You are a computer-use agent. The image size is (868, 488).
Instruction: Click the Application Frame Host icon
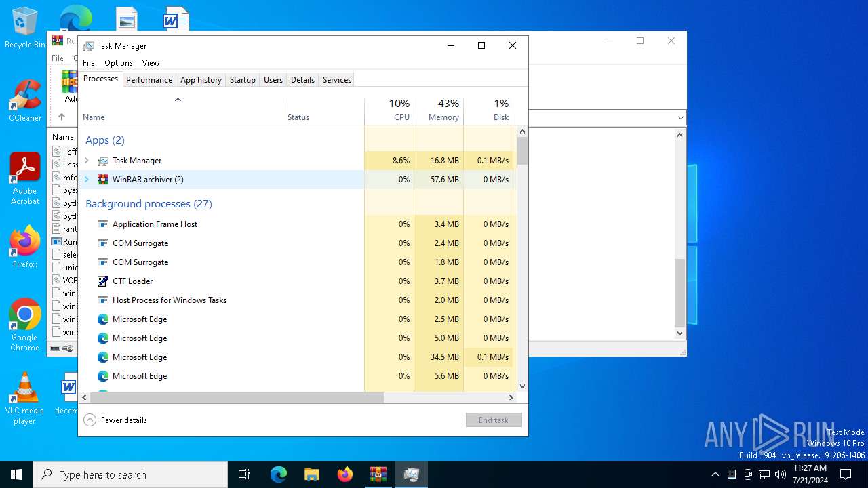point(103,224)
